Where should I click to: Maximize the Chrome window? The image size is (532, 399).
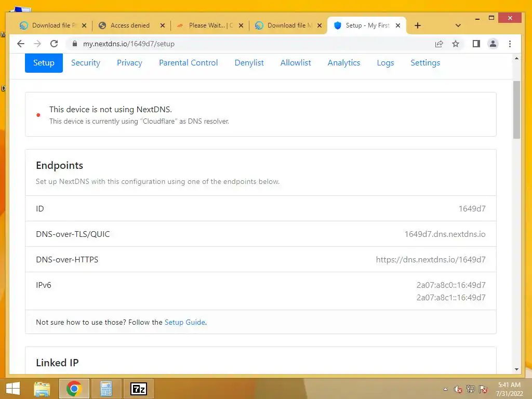point(491,18)
